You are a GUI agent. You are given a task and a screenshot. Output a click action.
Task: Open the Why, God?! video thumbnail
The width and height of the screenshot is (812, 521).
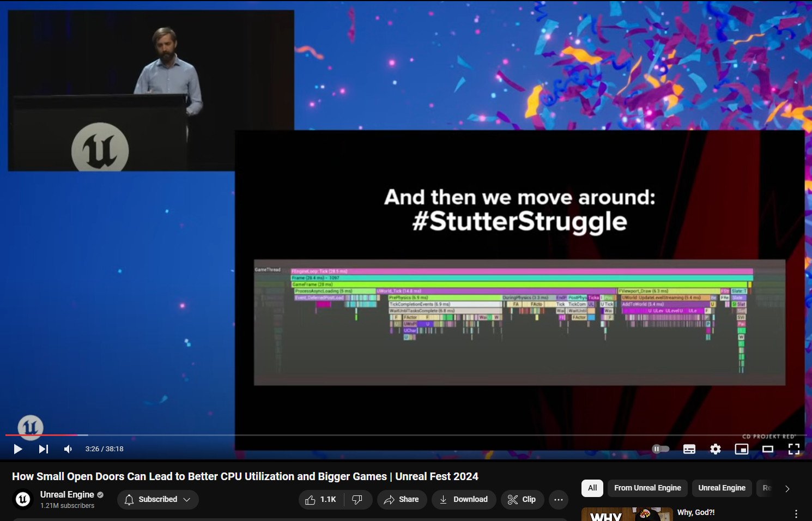[627, 514]
